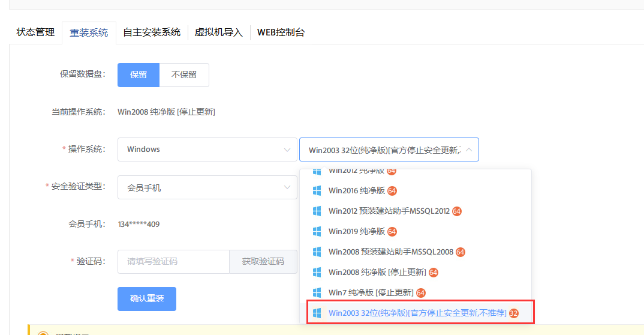Screen dimensions: 644x335
Task: Click the 64 badge next to Win2016 纯净版
Action: tap(392, 191)
